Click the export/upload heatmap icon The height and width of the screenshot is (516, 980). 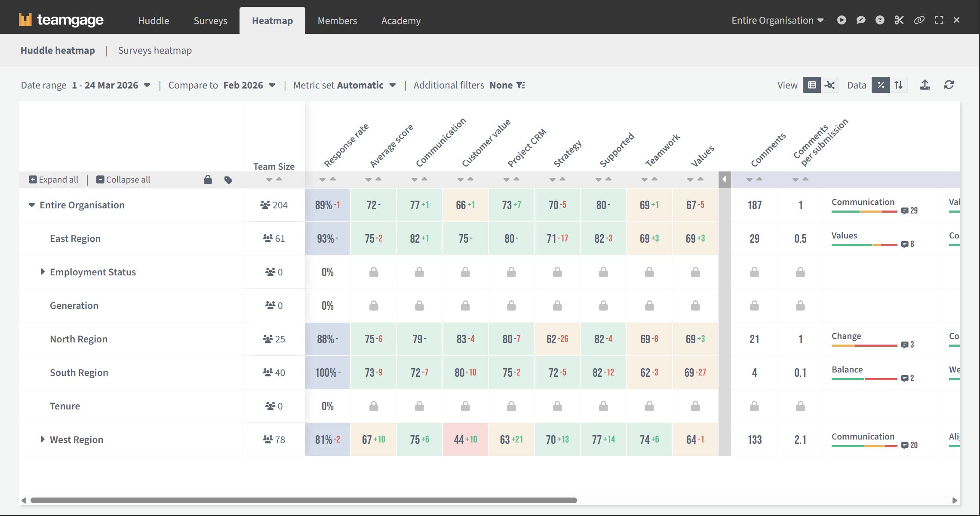[925, 85]
